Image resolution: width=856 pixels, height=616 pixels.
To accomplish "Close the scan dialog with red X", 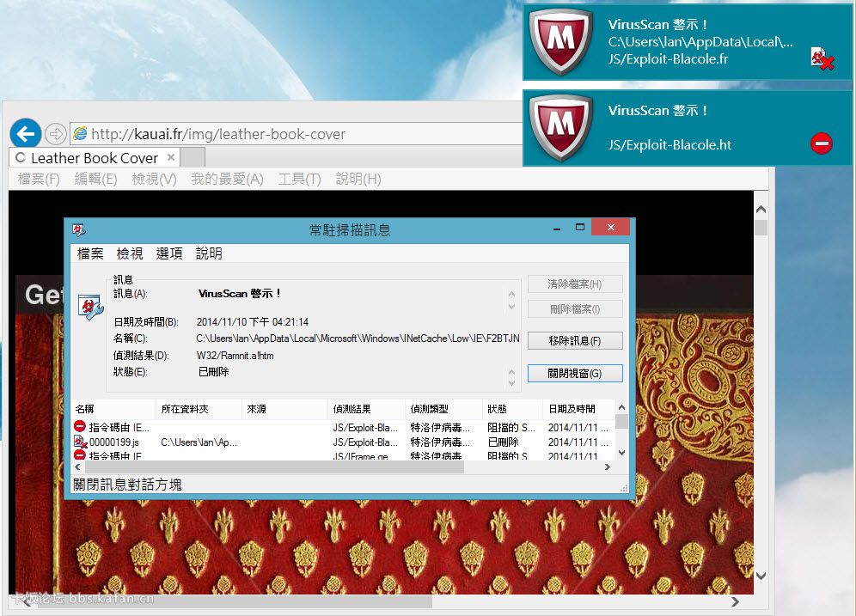I will [610, 227].
